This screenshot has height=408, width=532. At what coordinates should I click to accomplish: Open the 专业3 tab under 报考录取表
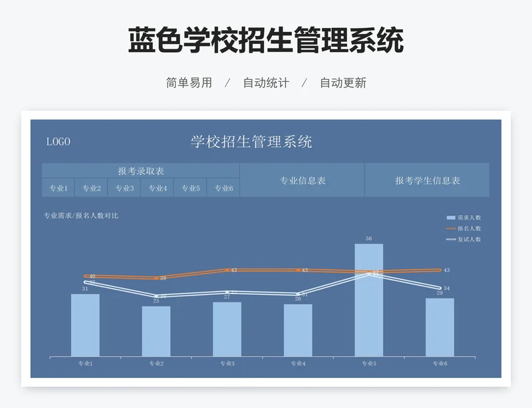tap(124, 188)
